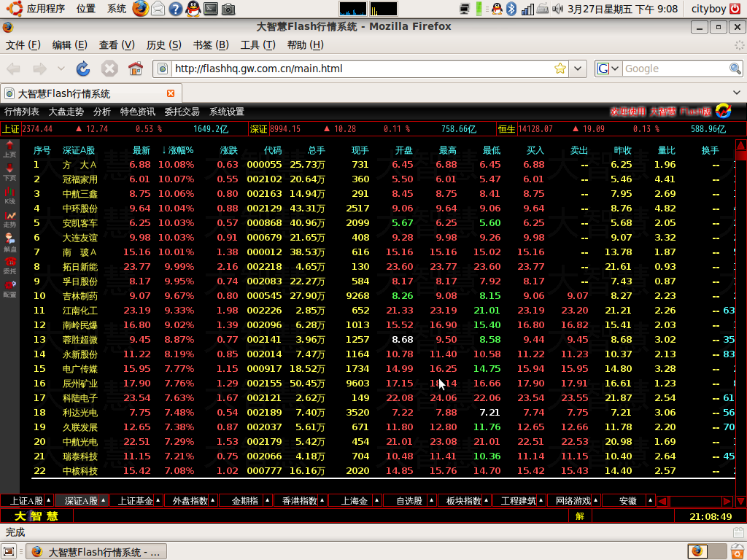747x560 pixels.
Task: Sort by the 涨幅% column header
Action: coord(177,150)
